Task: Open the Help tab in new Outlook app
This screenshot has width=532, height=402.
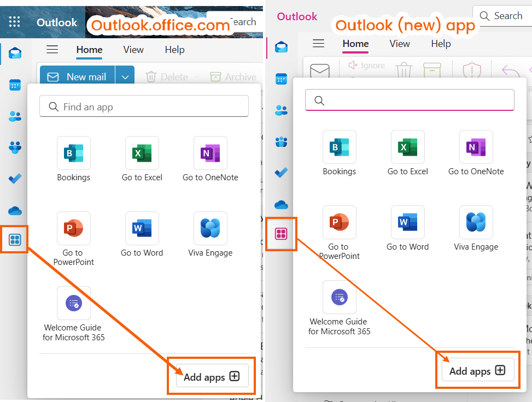Action: pyautogui.click(x=441, y=44)
